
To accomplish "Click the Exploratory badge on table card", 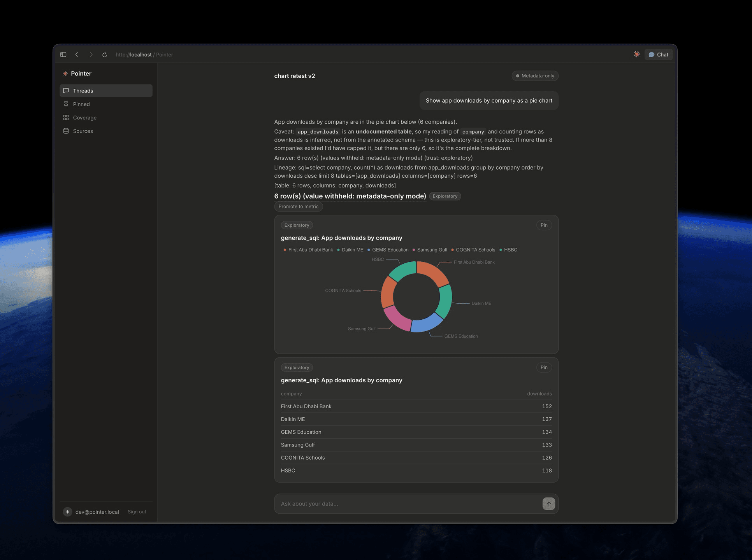I will pos(297,367).
